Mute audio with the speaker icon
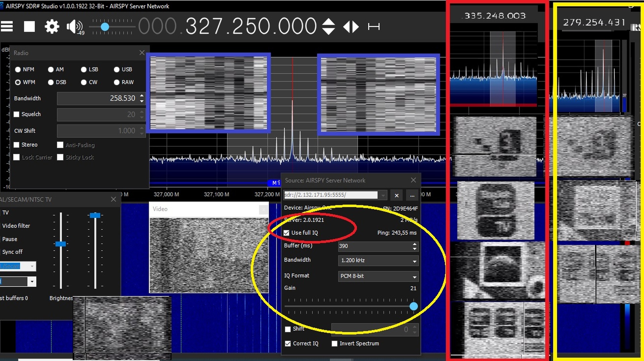644x361 pixels. pos(74,26)
